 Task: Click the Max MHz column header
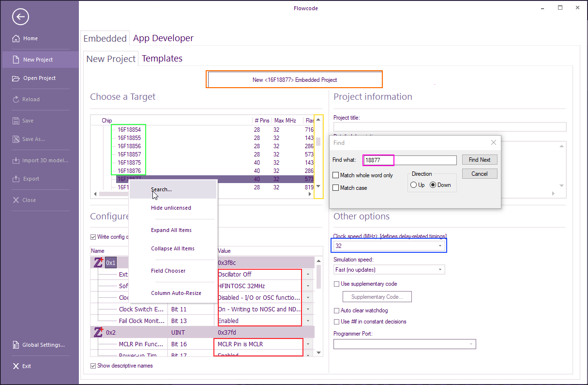coord(285,120)
